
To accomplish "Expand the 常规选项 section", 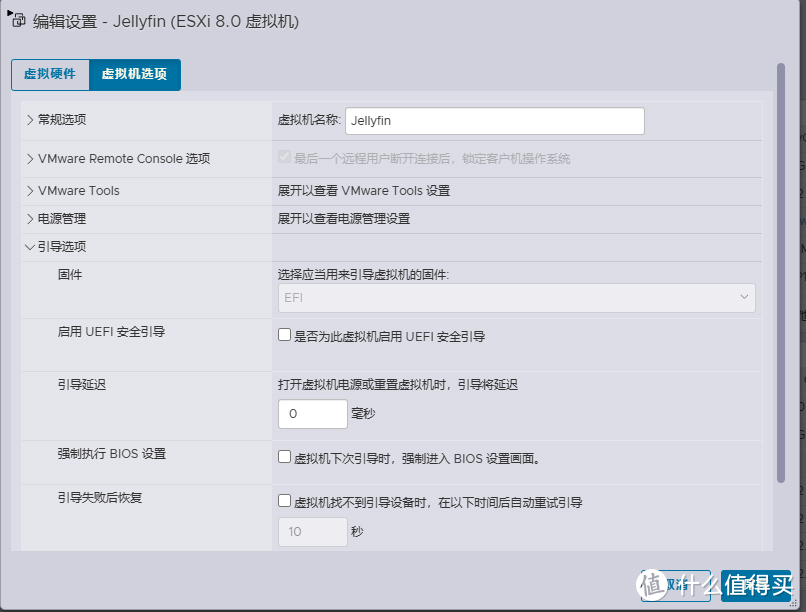I will tap(30, 120).
